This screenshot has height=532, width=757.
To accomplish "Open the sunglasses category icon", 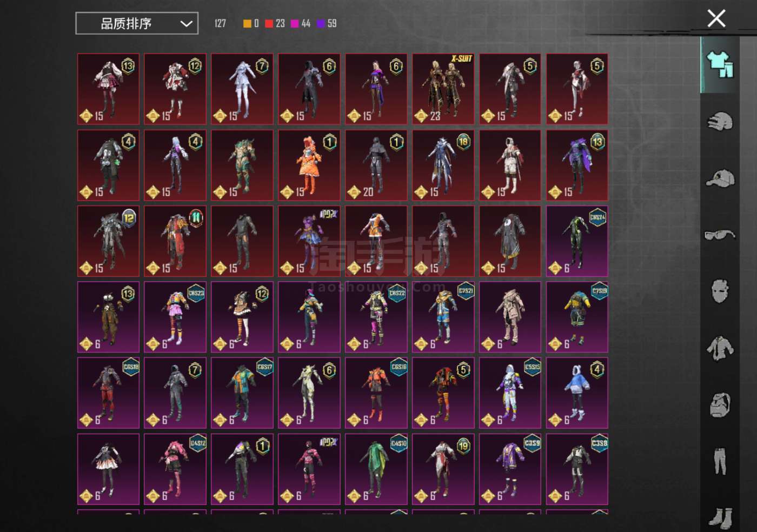I will (720, 235).
